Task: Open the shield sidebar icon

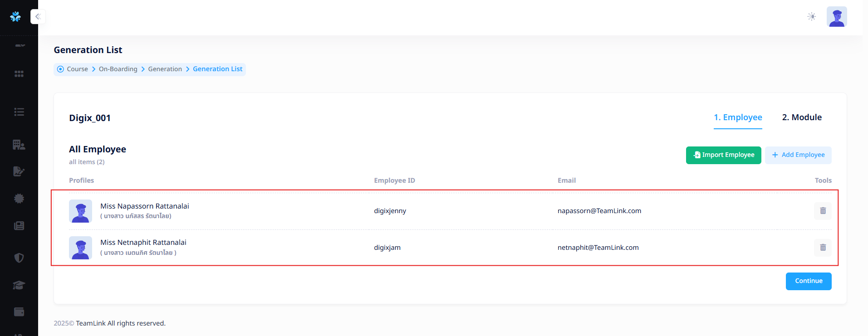Action: pos(19,258)
